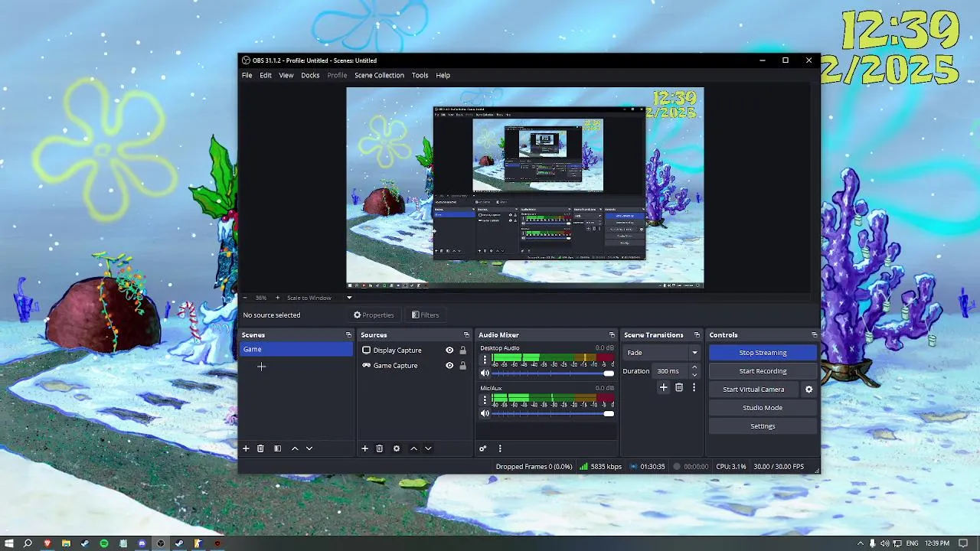Open system tray volume icon
Image resolution: width=980 pixels, height=551 pixels.
(x=885, y=543)
